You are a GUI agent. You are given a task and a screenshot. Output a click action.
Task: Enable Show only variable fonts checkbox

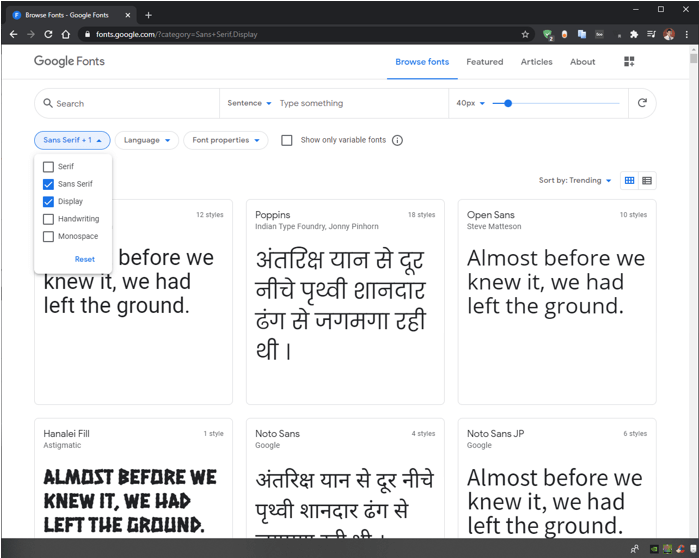(287, 140)
